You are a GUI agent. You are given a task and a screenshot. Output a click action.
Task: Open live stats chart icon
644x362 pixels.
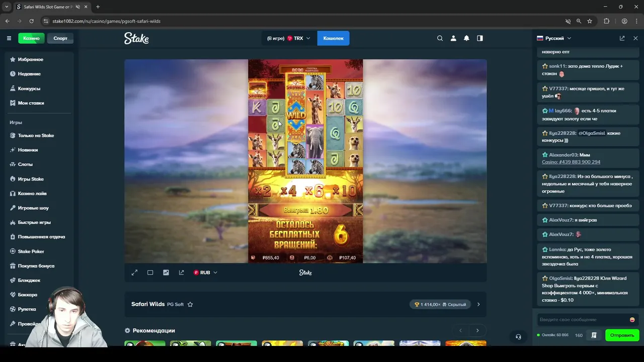[x=166, y=273]
